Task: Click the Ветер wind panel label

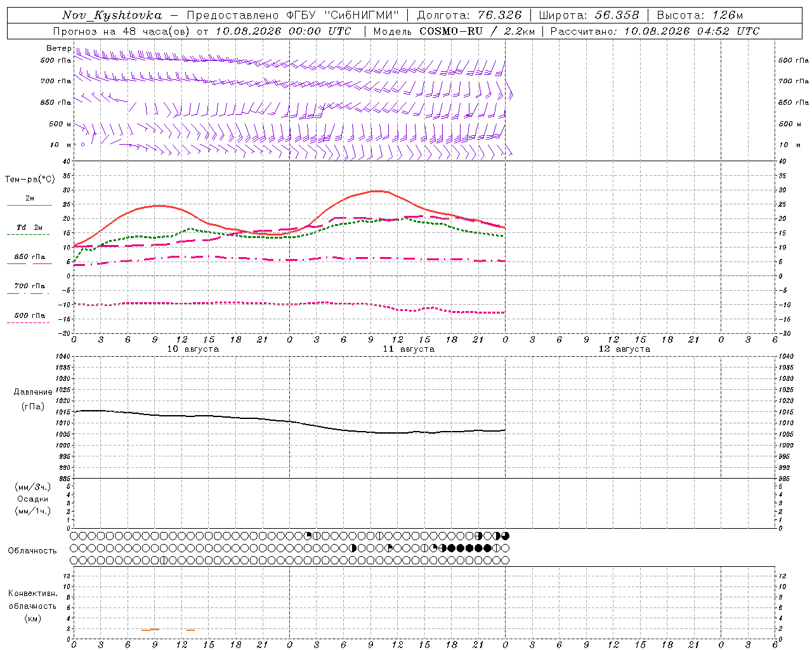Action: [58, 48]
